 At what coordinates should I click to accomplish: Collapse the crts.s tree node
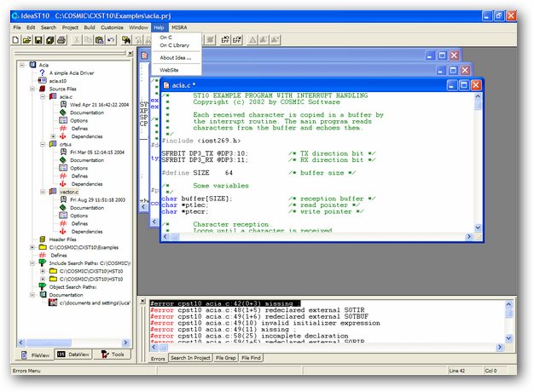click(x=43, y=144)
